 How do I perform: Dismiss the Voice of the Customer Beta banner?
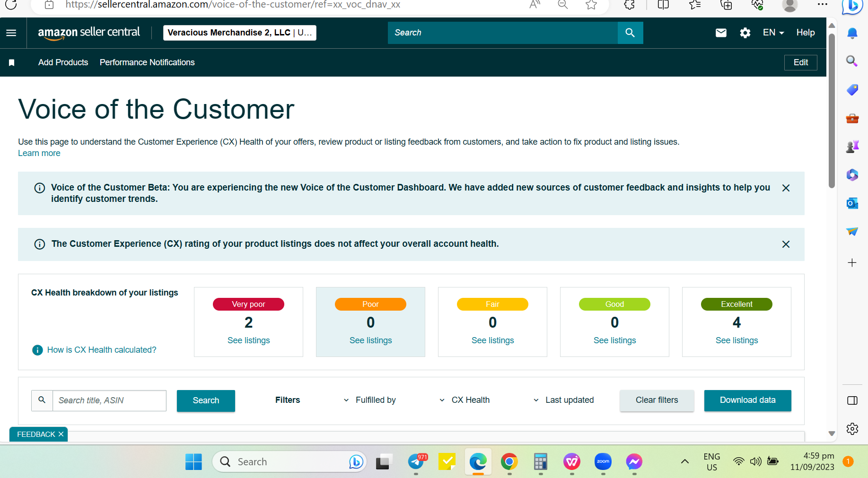[x=786, y=188]
